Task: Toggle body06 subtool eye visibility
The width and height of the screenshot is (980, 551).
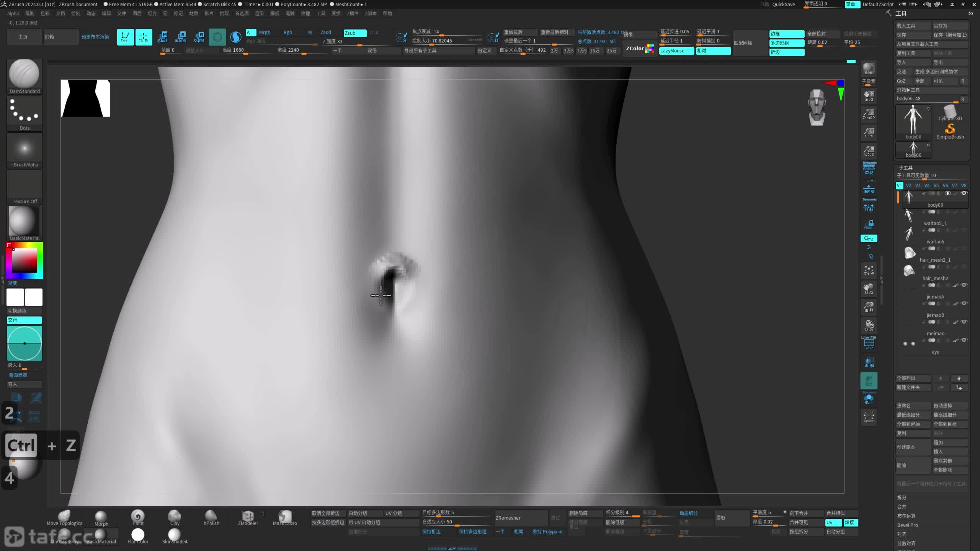Action: click(964, 194)
